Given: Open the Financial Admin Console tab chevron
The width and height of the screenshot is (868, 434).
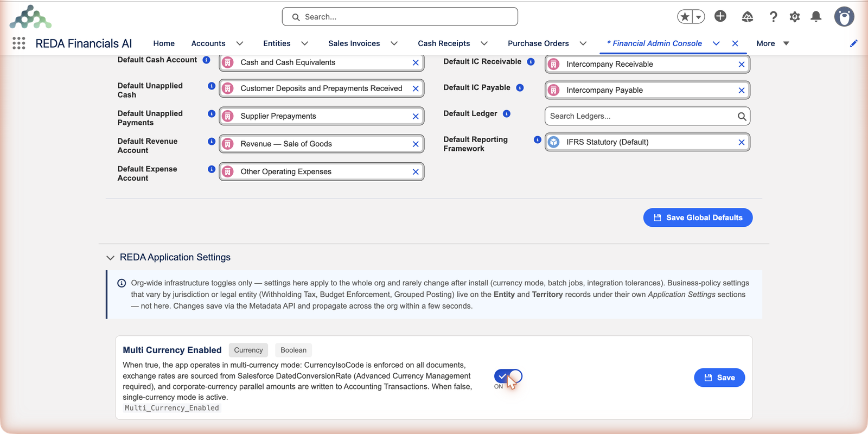Looking at the screenshot, I should click(x=716, y=43).
